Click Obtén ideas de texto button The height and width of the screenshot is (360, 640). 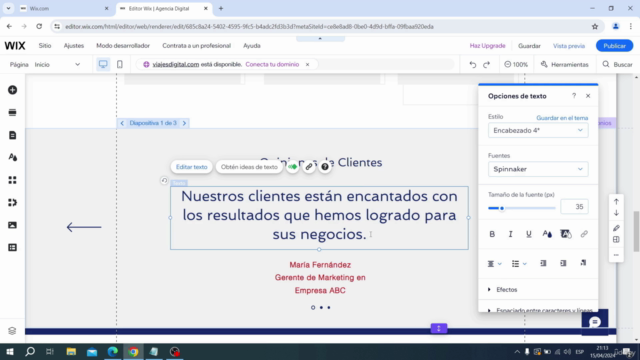tap(249, 167)
